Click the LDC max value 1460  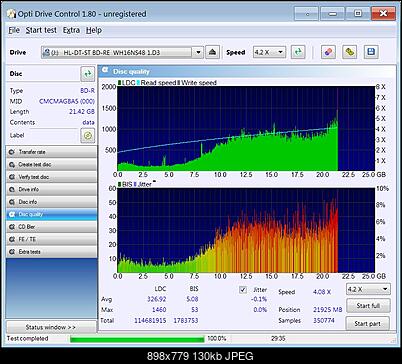[x=159, y=310]
